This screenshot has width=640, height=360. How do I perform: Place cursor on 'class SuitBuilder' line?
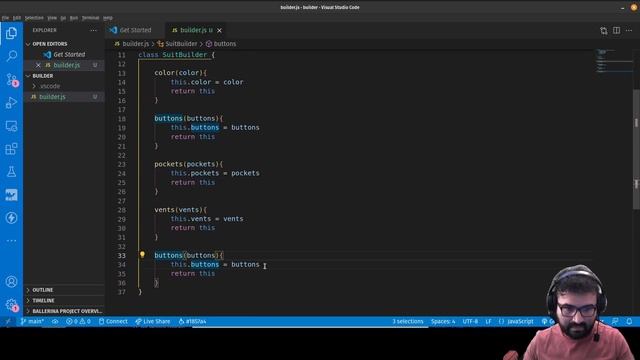click(176, 55)
